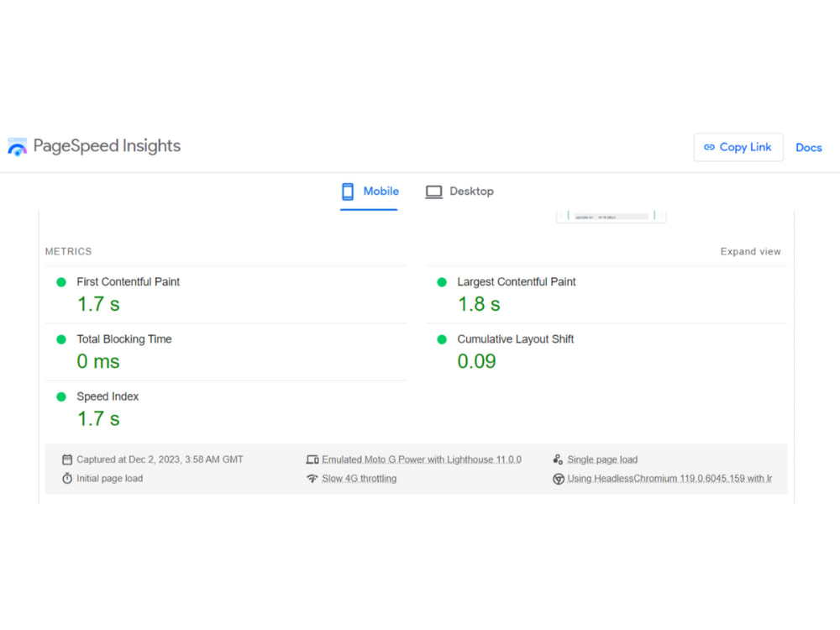840x630 pixels.
Task: Click the PageSpeed Insights logo icon
Action: coord(16,145)
